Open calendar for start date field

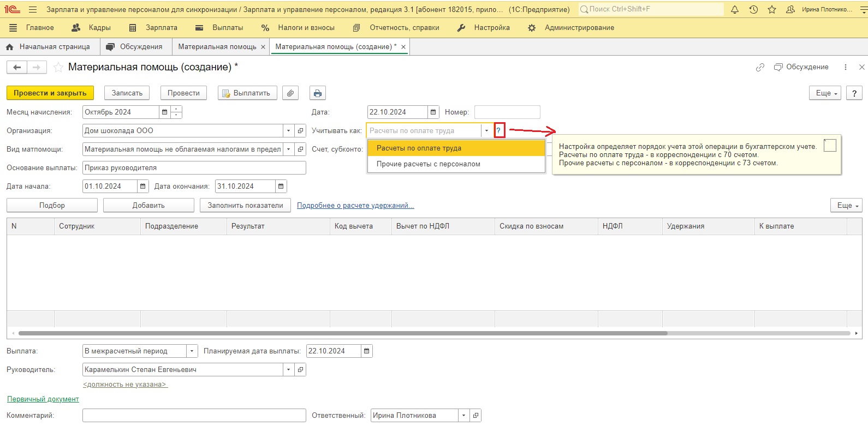[x=143, y=186]
